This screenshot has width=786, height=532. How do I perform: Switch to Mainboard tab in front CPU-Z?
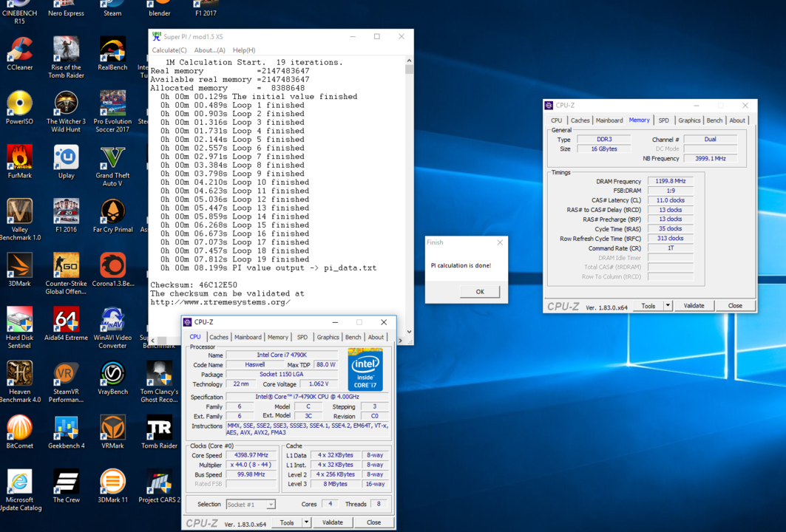pos(248,337)
